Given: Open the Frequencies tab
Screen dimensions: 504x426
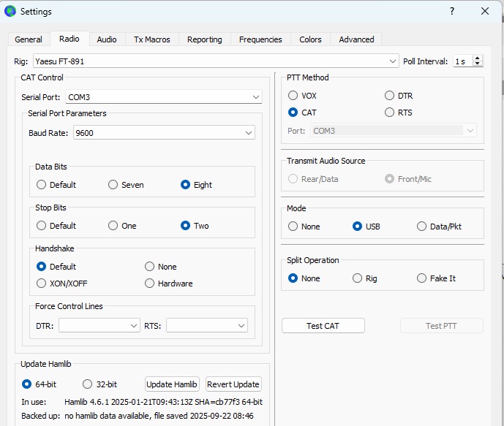Looking at the screenshot, I should pyautogui.click(x=260, y=39).
